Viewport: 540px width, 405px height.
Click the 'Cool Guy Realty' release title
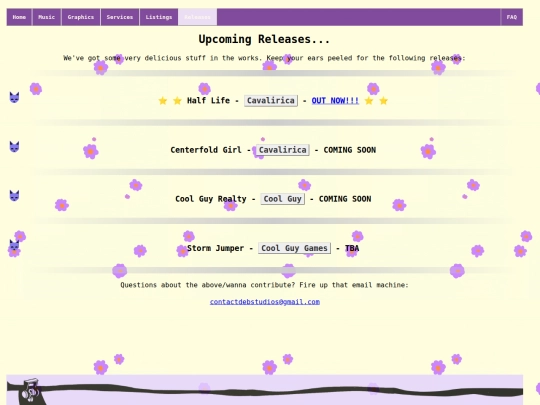211,199
